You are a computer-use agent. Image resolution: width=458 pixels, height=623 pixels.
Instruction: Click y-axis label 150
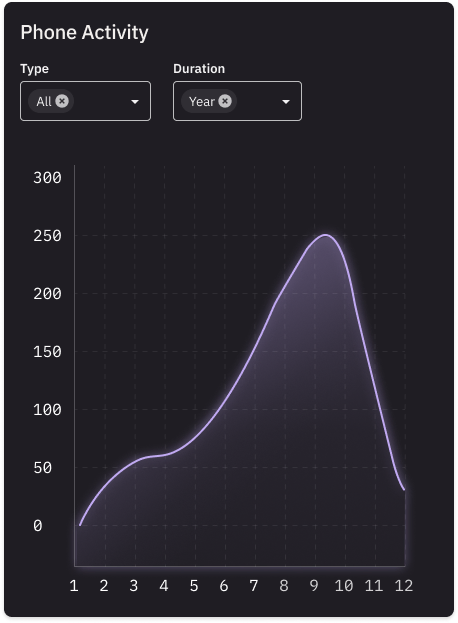click(47, 352)
